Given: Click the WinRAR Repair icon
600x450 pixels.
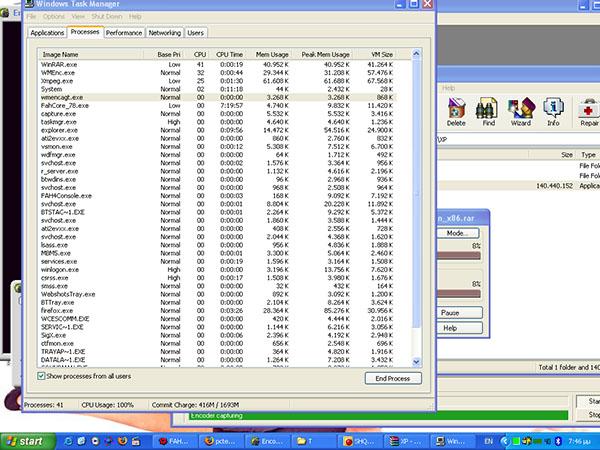Looking at the screenshot, I should (589, 112).
